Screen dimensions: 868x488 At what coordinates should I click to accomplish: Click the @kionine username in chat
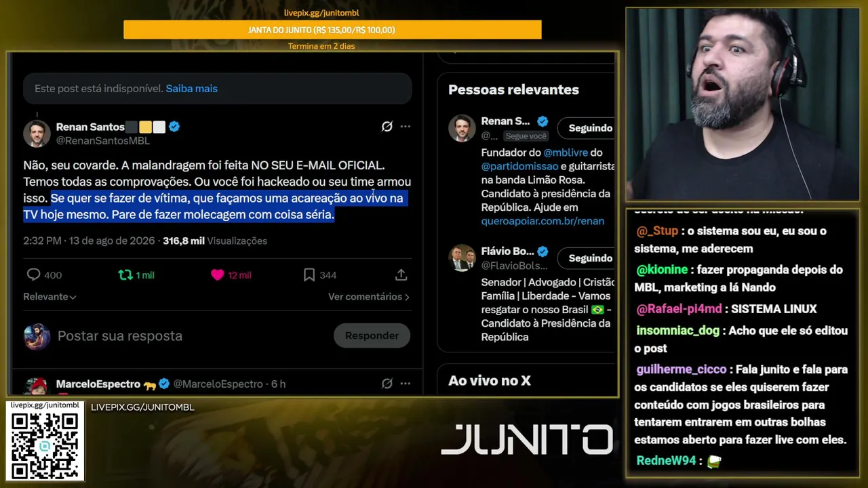coord(662,270)
